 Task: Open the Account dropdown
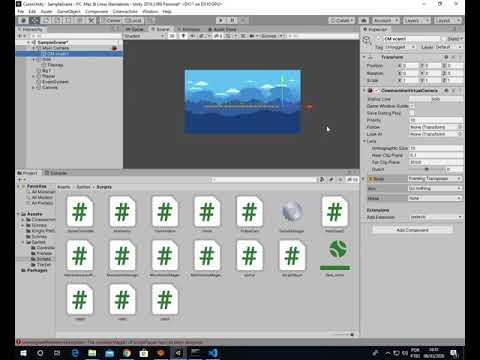click(x=385, y=20)
